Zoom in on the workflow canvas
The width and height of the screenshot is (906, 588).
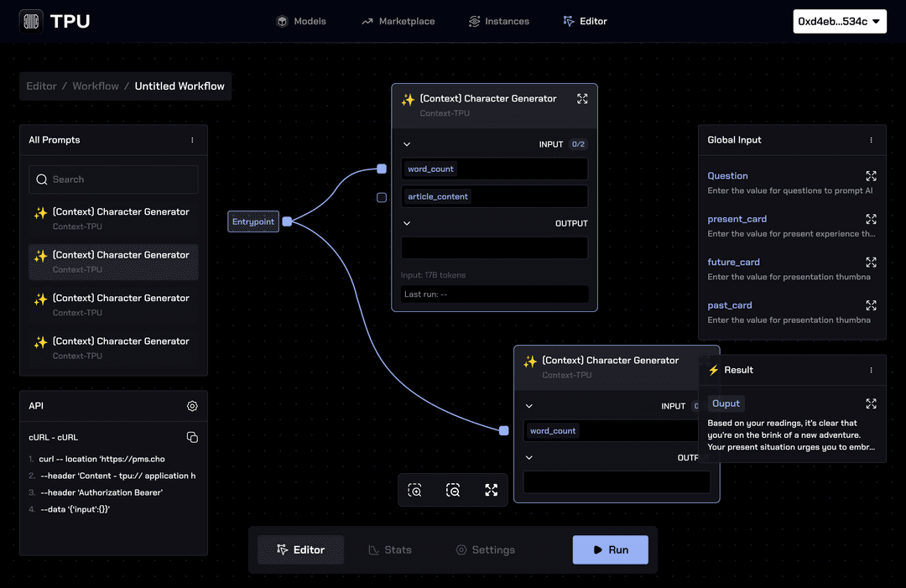click(415, 490)
